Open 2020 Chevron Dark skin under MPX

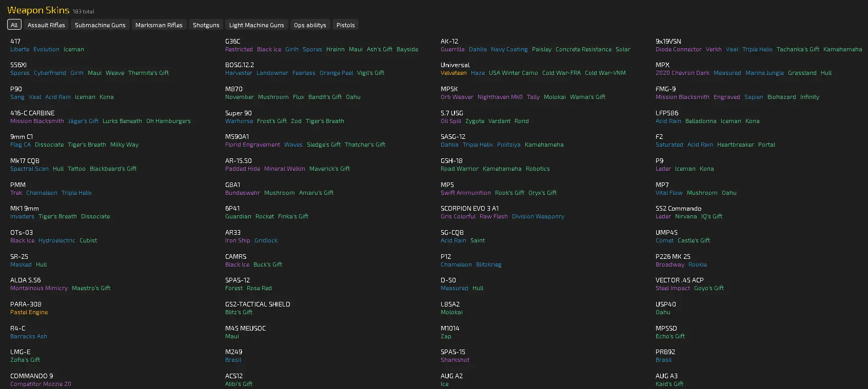click(x=682, y=73)
